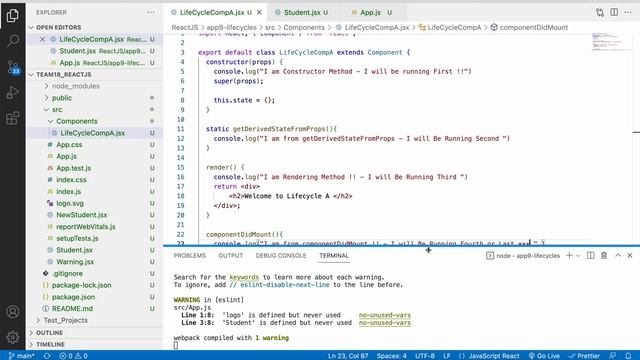Click the Open Changes icon in editor toolbar
Image resolution: width=640 pixels, height=360 pixels.
tap(600, 12)
